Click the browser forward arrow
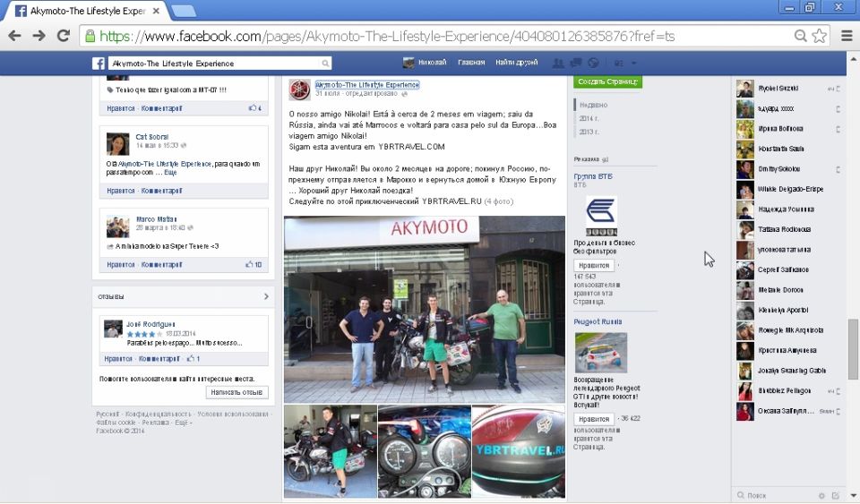Image resolution: width=860 pixels, height=504 pixels. pos(39,36)
